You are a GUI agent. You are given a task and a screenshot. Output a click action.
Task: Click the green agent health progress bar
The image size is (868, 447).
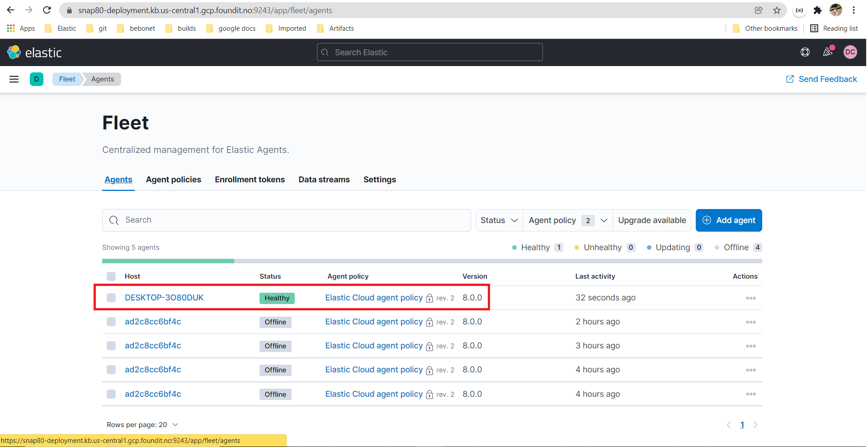coord(168,261)
